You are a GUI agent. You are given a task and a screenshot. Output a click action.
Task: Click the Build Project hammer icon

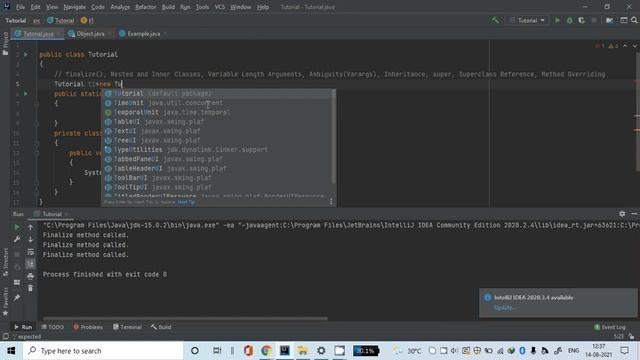(x=495, y=20)
